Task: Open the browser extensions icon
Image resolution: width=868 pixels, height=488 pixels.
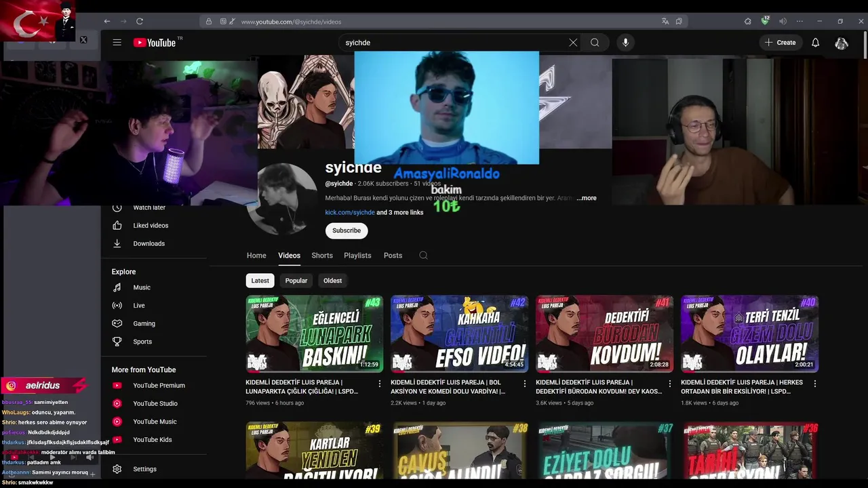Action: [748, 21]
